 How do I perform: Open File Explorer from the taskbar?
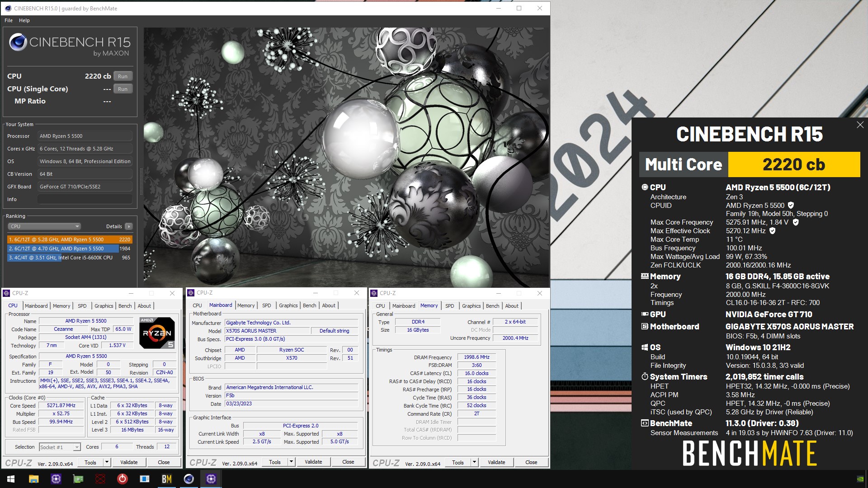click(33, 479)
